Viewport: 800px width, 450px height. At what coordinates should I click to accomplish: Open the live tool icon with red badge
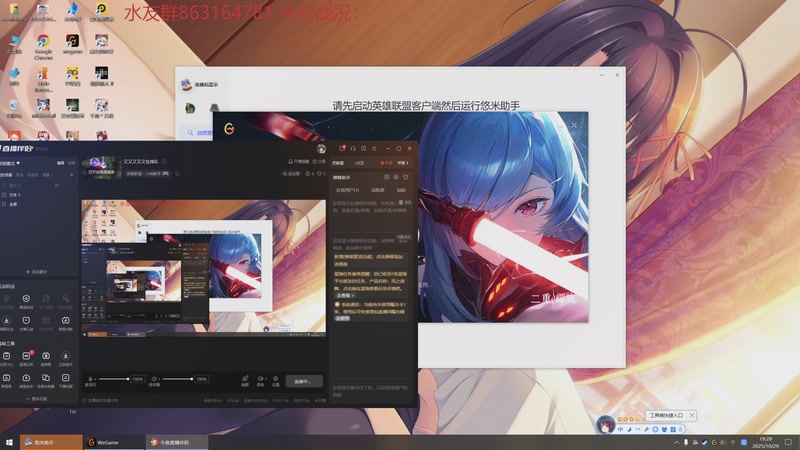click(27, 356)
